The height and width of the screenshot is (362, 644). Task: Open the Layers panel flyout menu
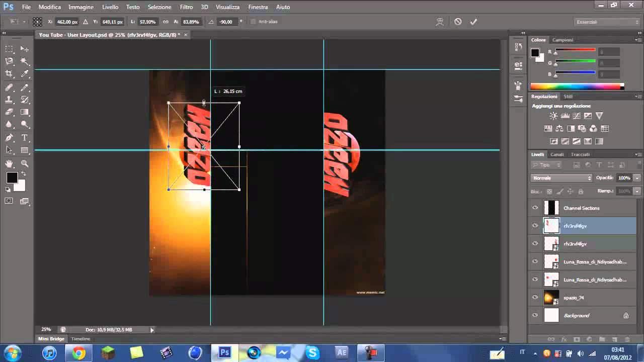638,154
